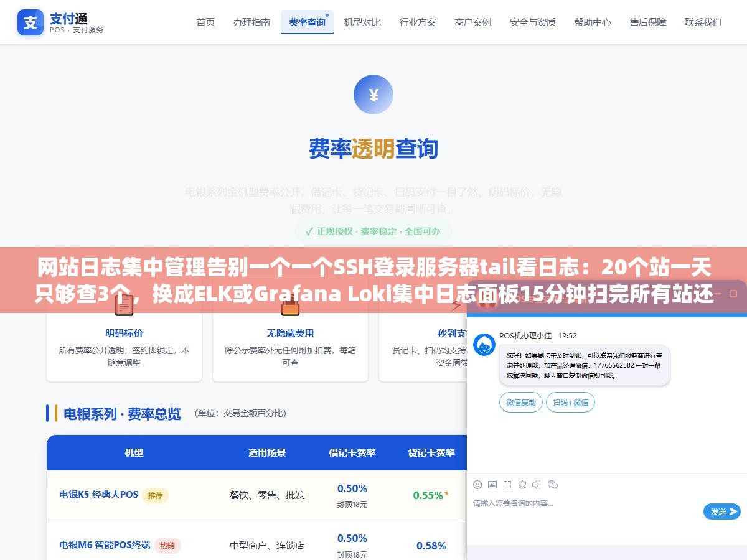Click the WeChat icon in chat toolbar

point(552,484)
